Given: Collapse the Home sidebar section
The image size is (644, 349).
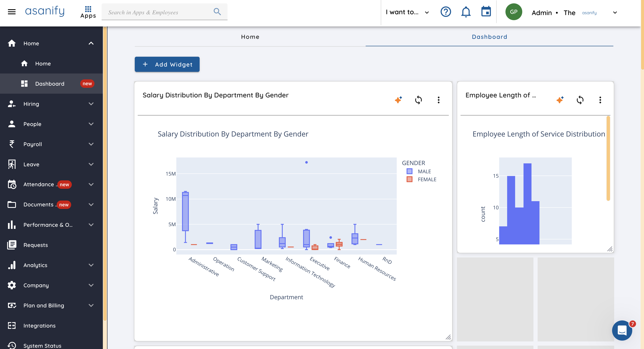Looking at the screenshot, I should pos(91,43).
